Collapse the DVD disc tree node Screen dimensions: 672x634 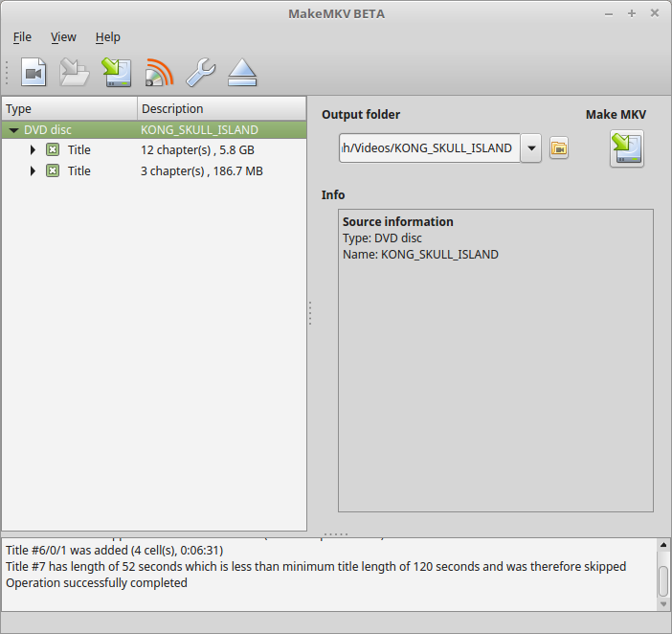pyautogui.click(x=14, y=130)
